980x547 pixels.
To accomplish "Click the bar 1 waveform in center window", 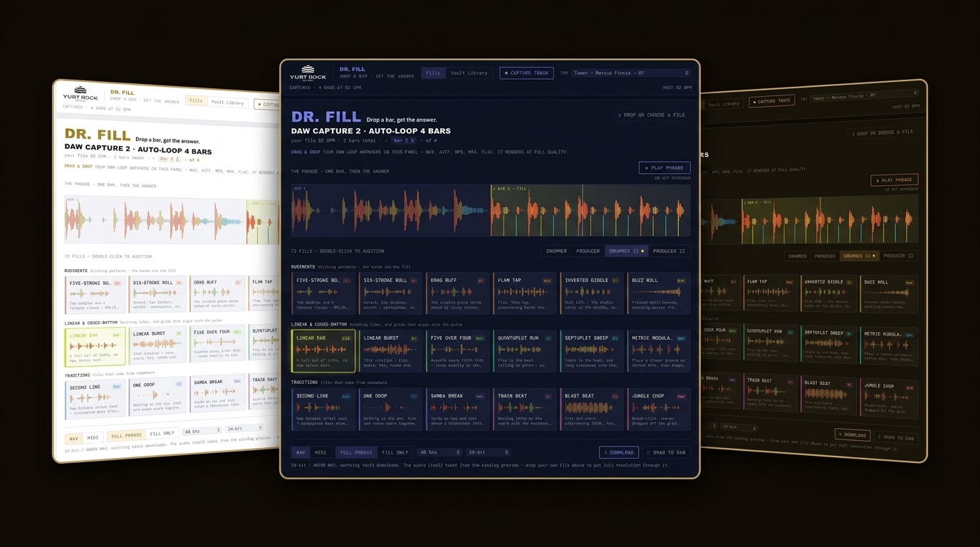I will pyautogui.click(x=391, y=211).
